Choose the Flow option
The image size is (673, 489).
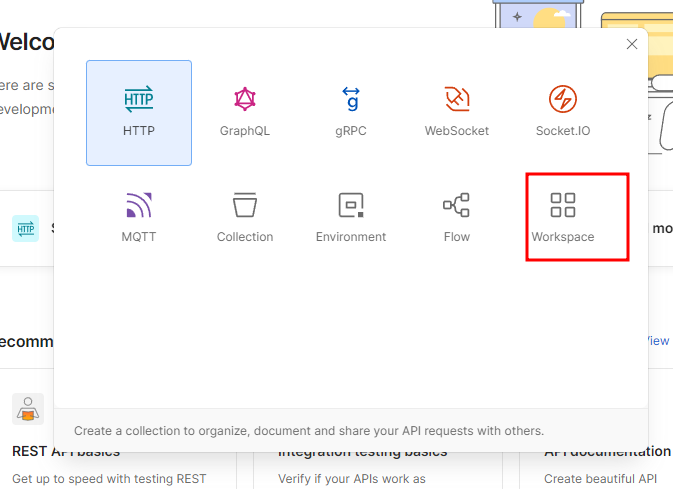pos(457,218)
